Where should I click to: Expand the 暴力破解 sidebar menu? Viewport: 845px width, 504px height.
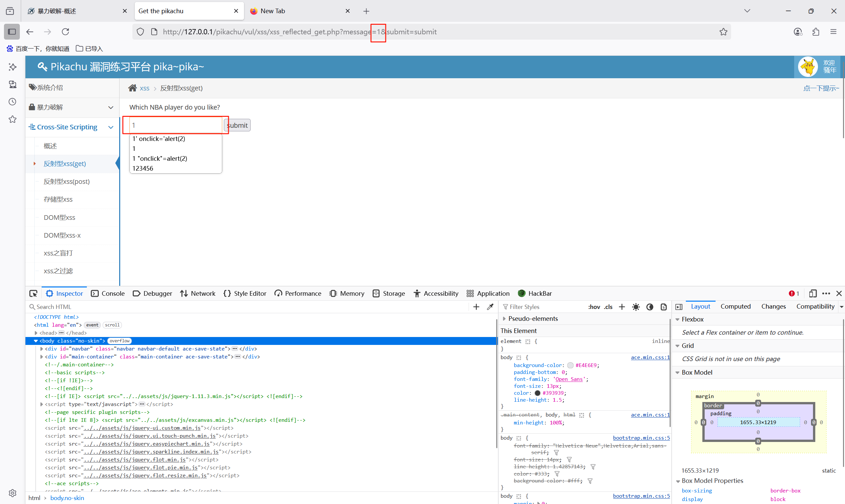pyautogui.click(x=72, y=107)
